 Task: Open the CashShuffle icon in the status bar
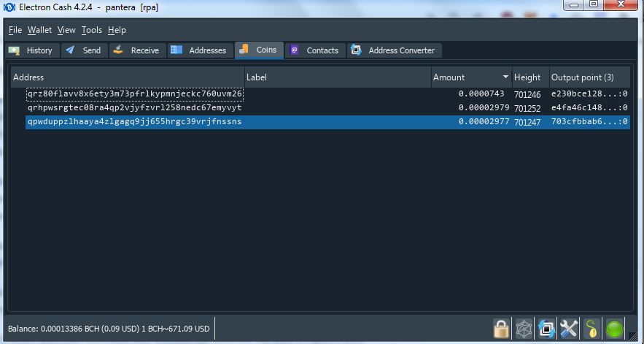pos(546,329)
